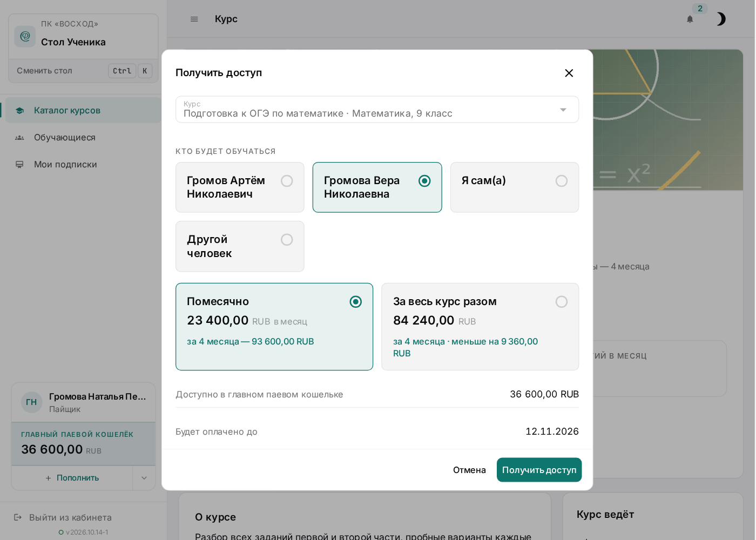The image size is (756, 540).
Task: Select За весь курс разом payment
Action: [x=480, y=327]
